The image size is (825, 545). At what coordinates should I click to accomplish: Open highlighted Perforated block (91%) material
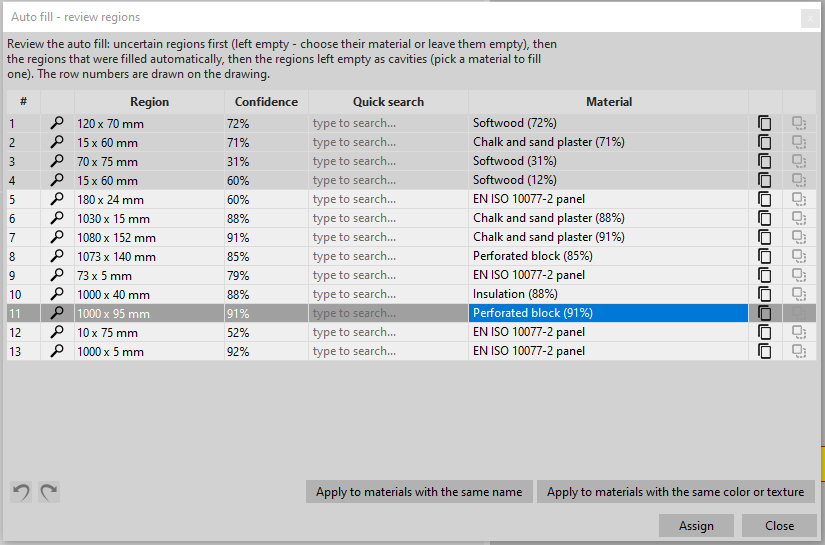click(x=608, y=313)
